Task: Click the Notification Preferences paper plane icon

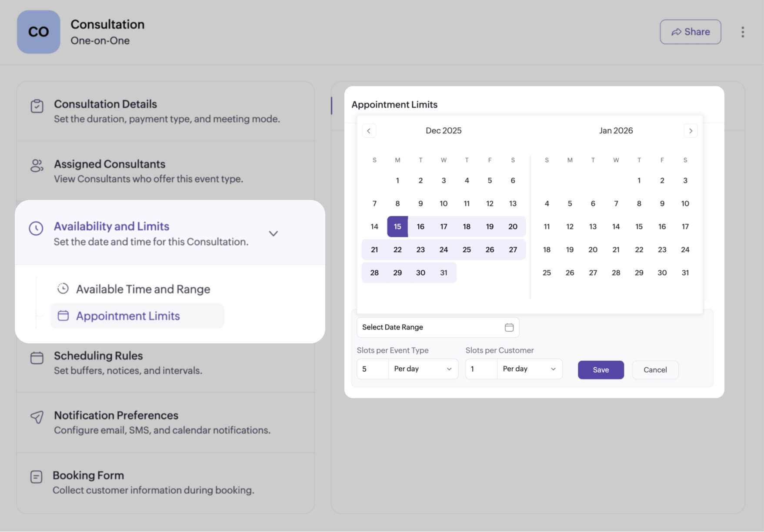Action: (37, 417)
